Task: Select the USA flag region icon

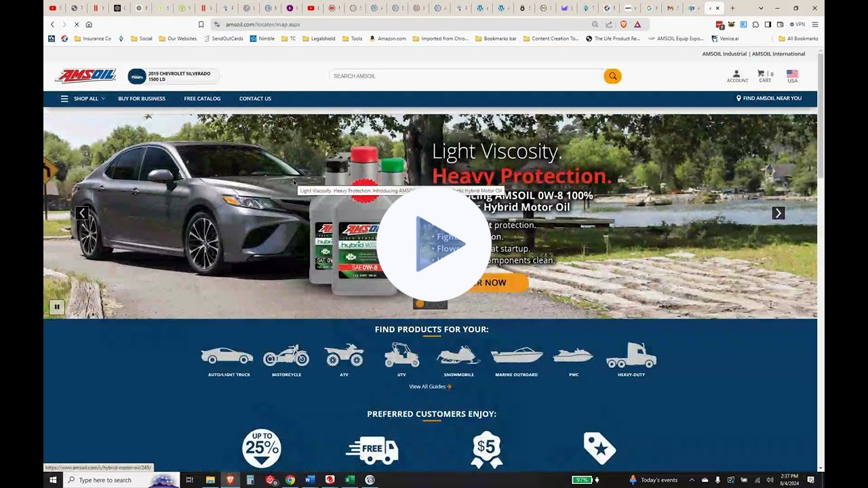Action: click(x=792, y=75)
